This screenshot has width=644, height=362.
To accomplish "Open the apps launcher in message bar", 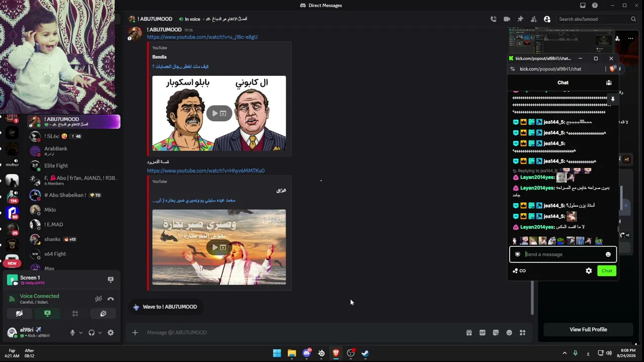I will coord(522,332).
